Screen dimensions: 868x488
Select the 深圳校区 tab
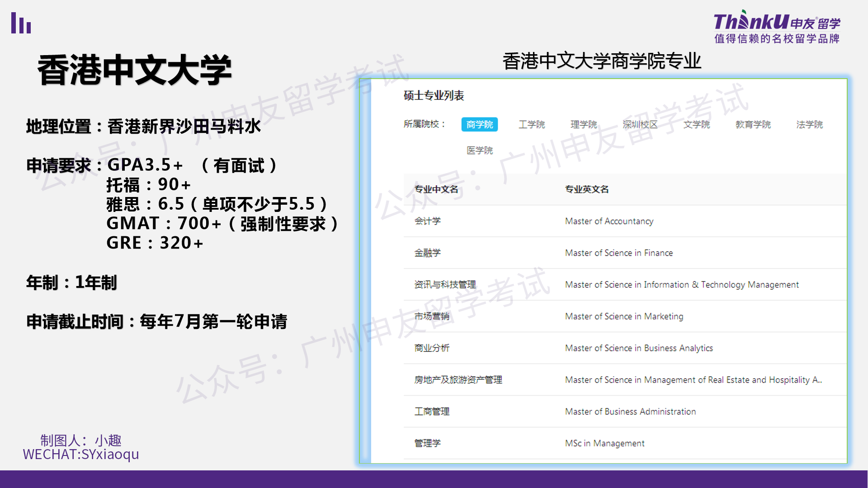point(640,124)
